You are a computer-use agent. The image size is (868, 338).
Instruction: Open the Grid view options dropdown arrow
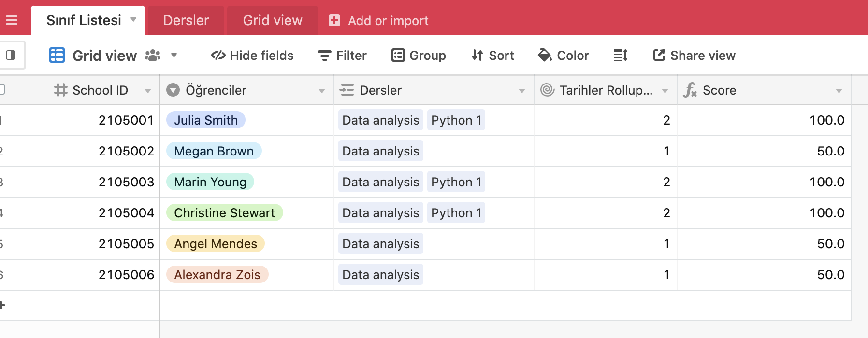174,56
